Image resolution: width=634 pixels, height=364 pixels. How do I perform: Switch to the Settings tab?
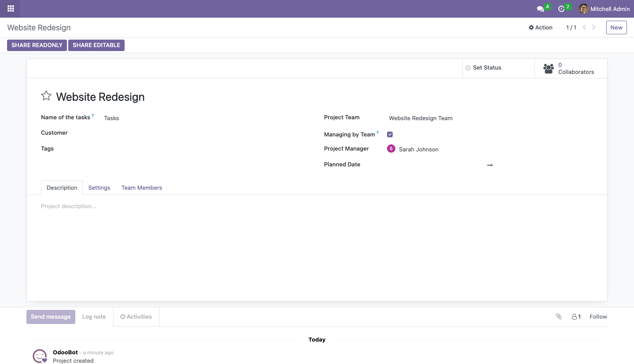tap(99, 188)
